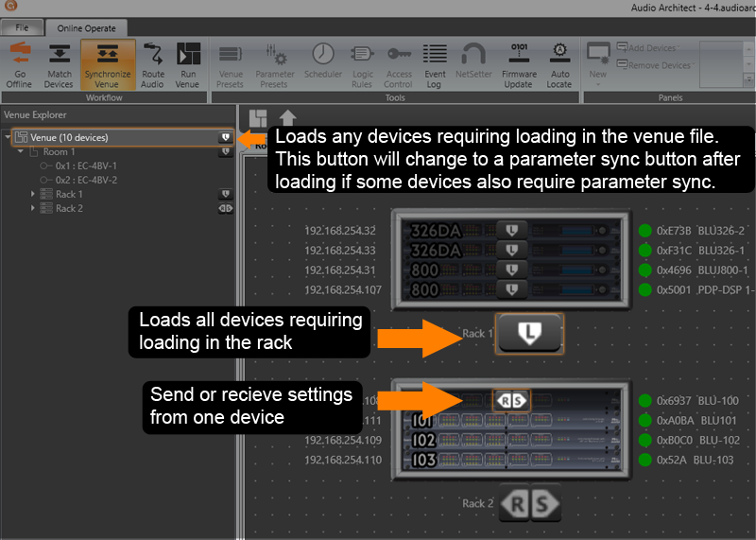Open Logic Rules tool

pos(362,65)
